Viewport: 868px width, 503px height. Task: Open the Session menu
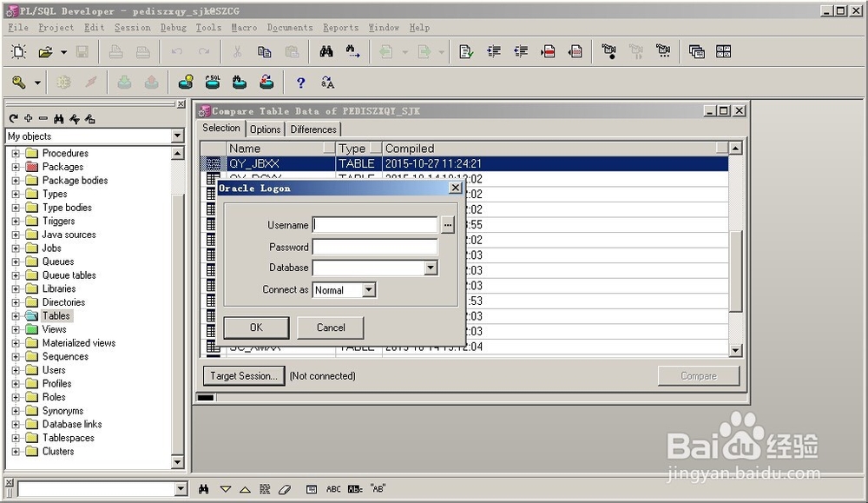(x=132, y=27)
